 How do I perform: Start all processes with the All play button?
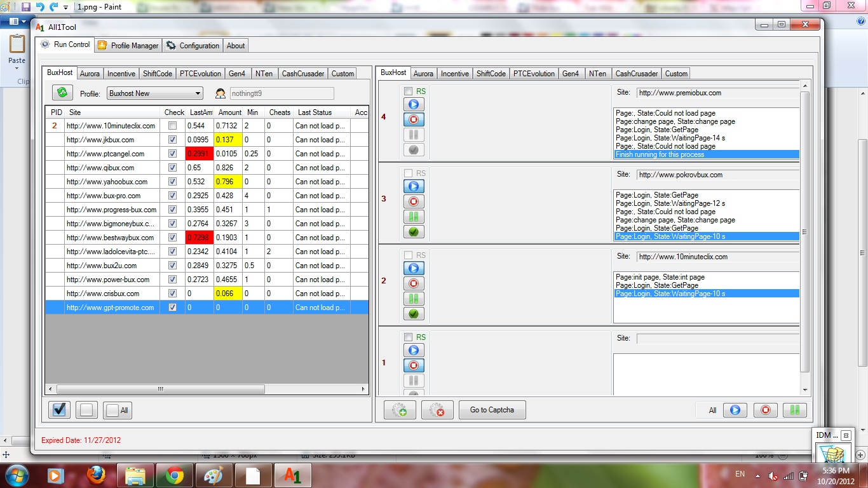tap(735, 410)
